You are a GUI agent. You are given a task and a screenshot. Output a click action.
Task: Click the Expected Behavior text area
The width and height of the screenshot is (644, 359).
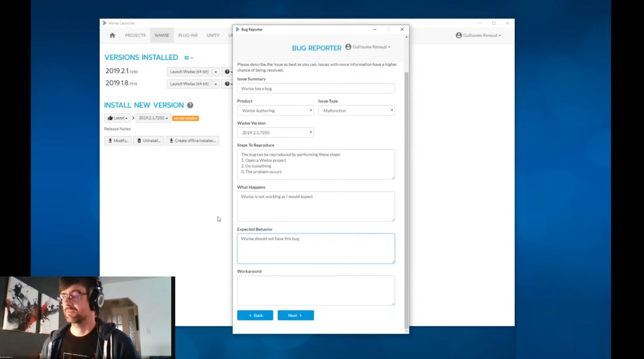tap(316, 249)
